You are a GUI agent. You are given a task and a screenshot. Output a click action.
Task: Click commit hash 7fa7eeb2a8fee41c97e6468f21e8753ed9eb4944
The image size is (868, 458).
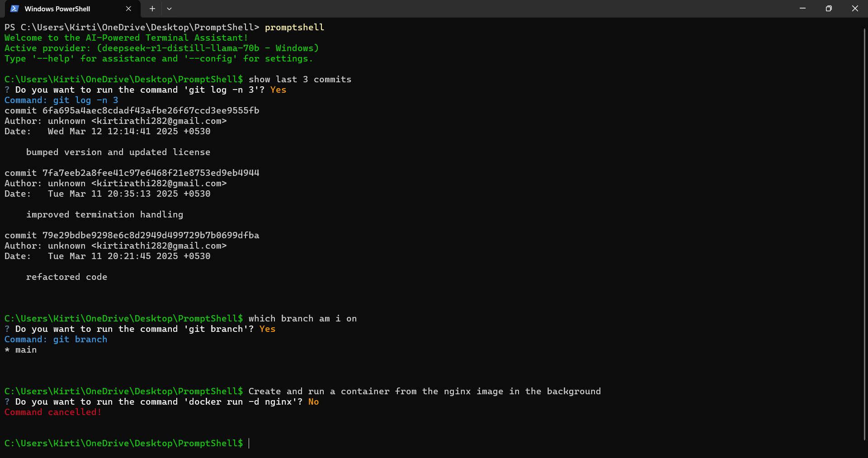click(x=151, y=173)
